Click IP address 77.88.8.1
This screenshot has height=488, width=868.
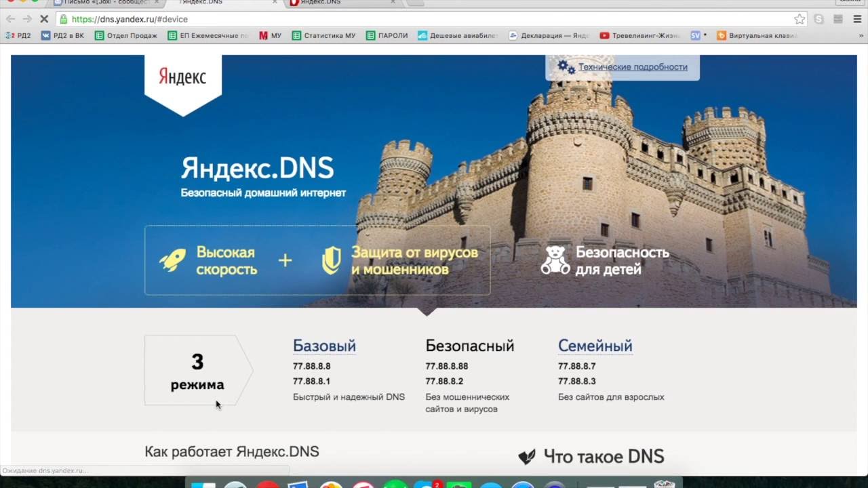pos(311,381)
